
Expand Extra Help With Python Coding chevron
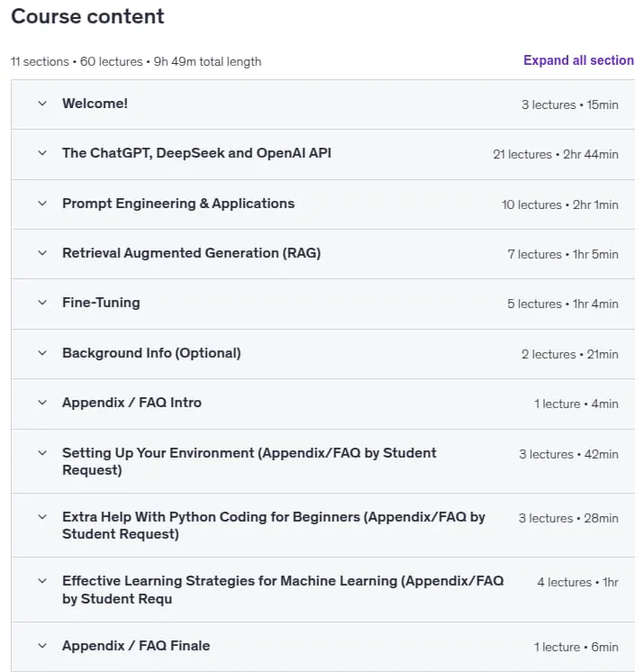(x=42, y=517)
